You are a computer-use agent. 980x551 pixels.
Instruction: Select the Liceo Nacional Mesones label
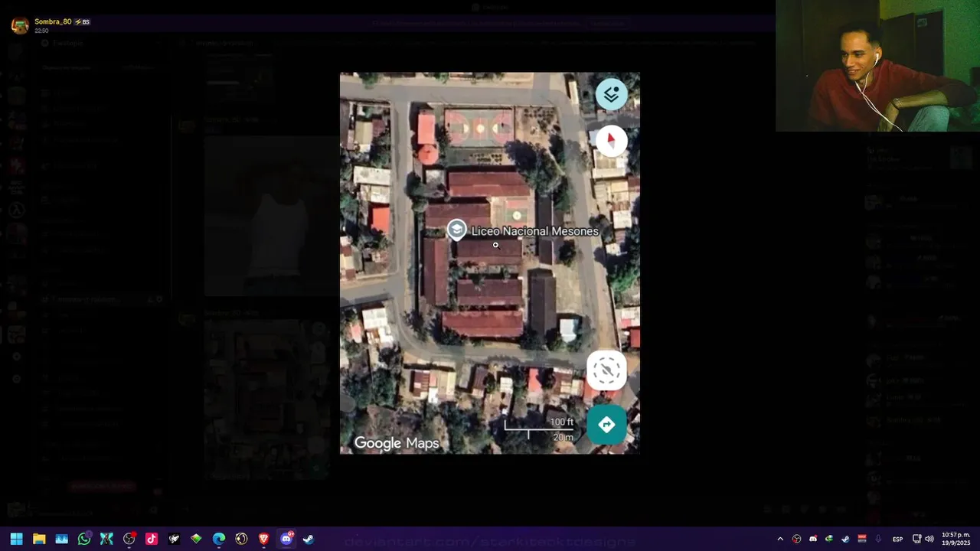[534, 231]
